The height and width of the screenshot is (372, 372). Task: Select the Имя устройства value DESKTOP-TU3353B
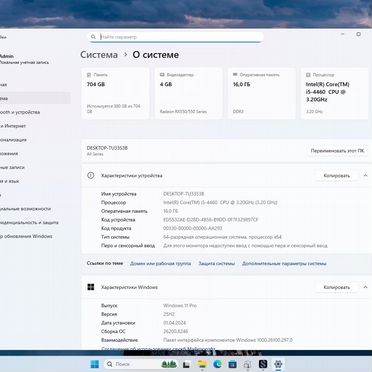[184, 194]
